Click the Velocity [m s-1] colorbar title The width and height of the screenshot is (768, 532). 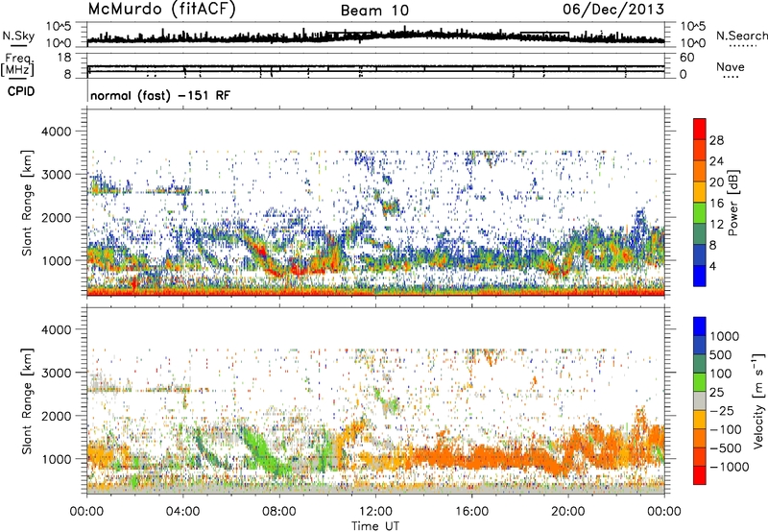[758, 400]
